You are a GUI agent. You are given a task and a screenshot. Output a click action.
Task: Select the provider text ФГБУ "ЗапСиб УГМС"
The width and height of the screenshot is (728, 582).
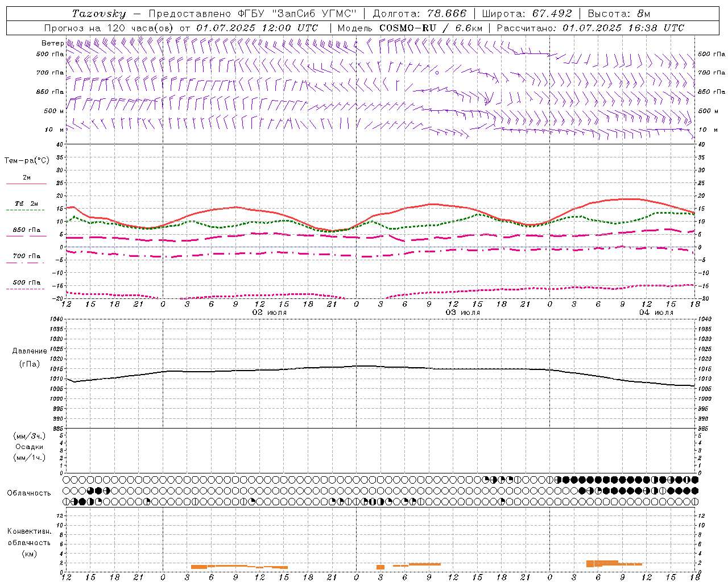(297, 14)
